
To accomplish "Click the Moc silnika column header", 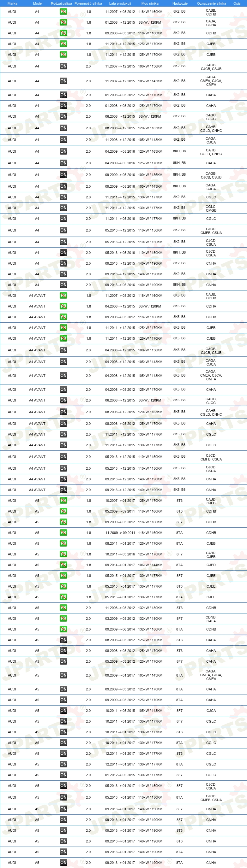I will coord(150,3).
